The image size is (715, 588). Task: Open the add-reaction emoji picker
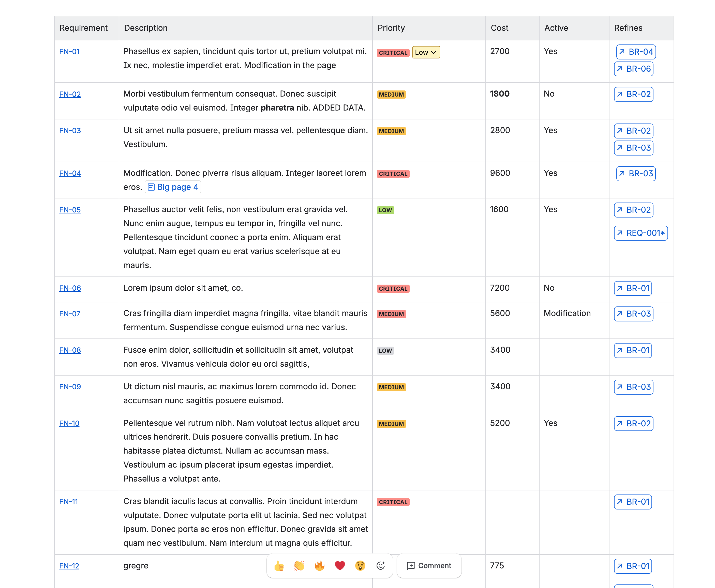381,566
